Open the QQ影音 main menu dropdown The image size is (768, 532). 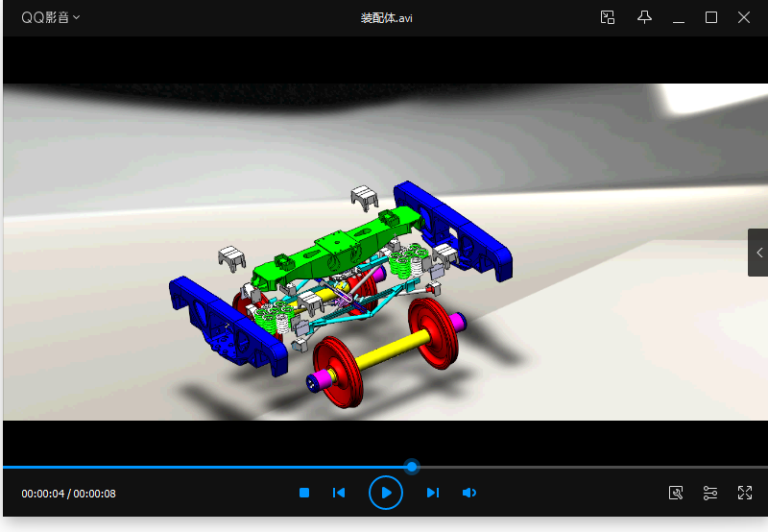(51, 17)
